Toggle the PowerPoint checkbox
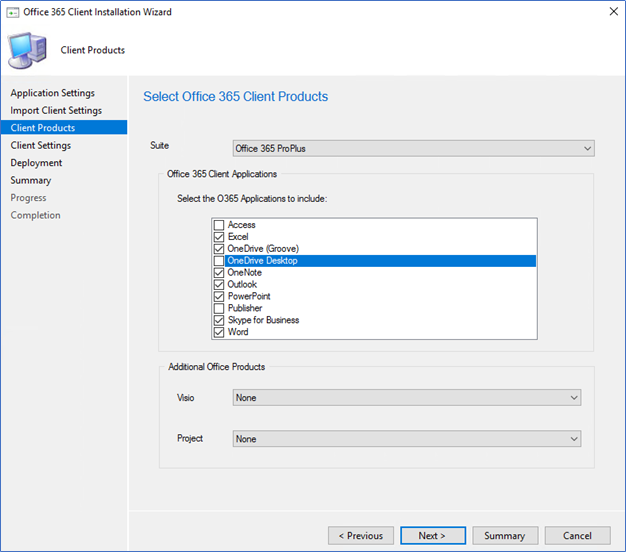This screenshot has height=552, width=626. (x=219, y=297)
